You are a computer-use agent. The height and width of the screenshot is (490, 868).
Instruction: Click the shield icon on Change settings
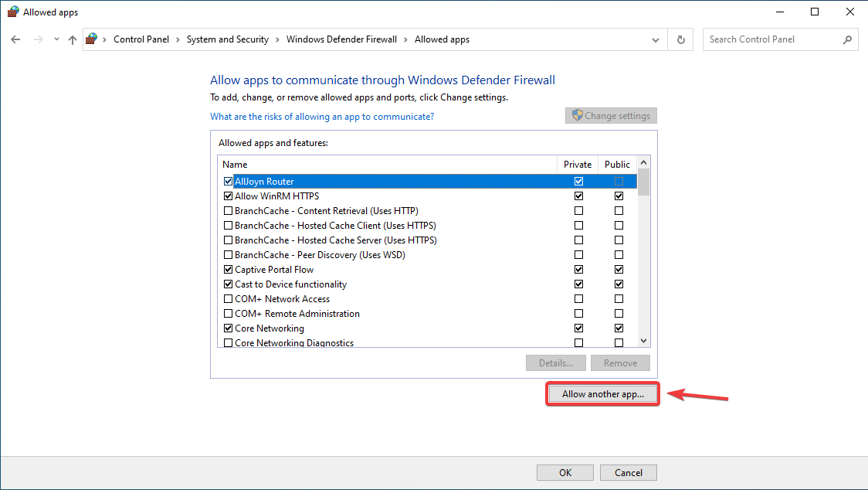tap(578, 115)
